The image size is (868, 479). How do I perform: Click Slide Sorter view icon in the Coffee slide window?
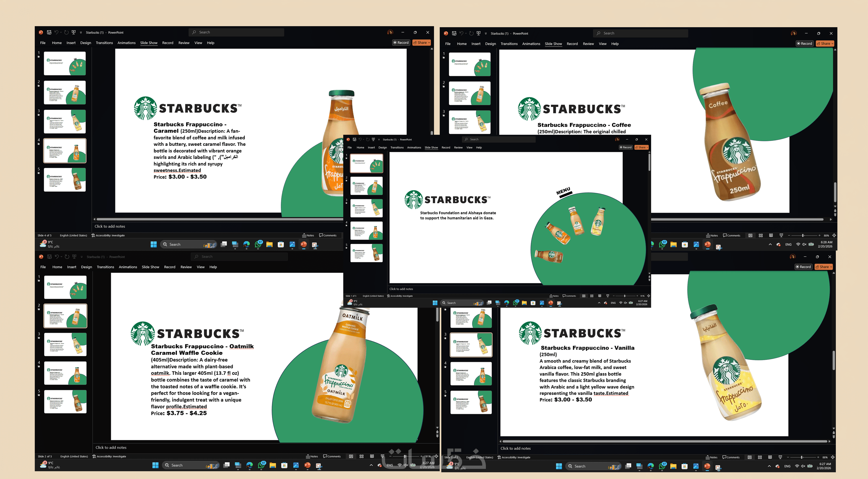[761, 236]
